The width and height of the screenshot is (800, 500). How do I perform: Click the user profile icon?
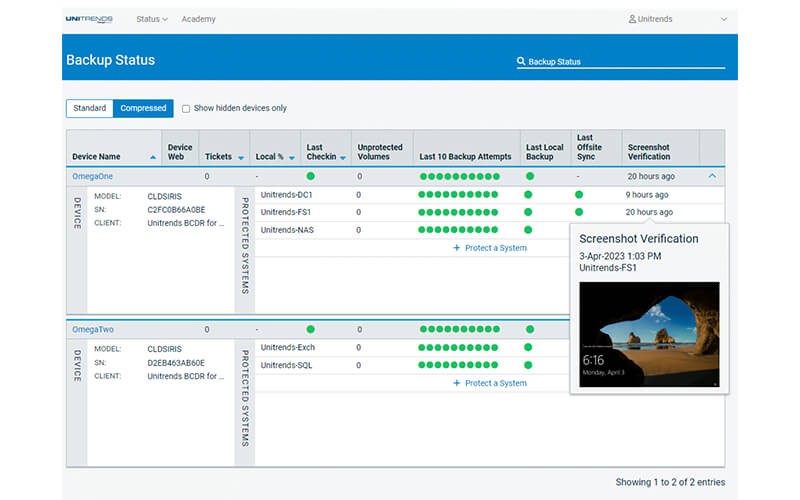pyautogui.click(x=632, y=19)
